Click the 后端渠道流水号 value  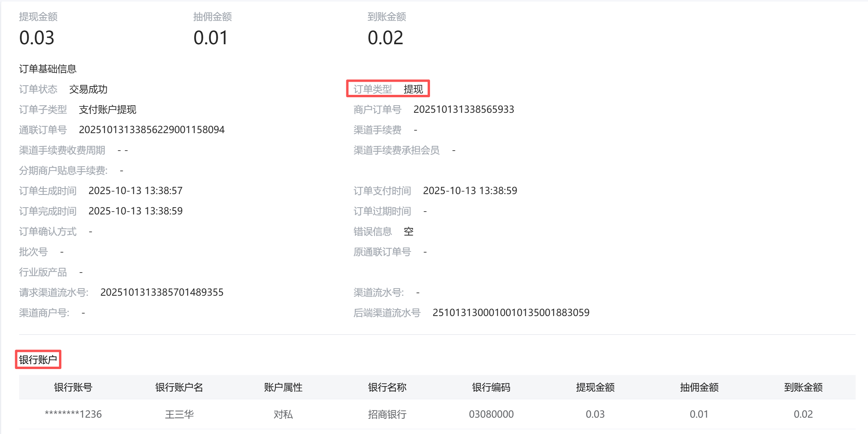511,313
